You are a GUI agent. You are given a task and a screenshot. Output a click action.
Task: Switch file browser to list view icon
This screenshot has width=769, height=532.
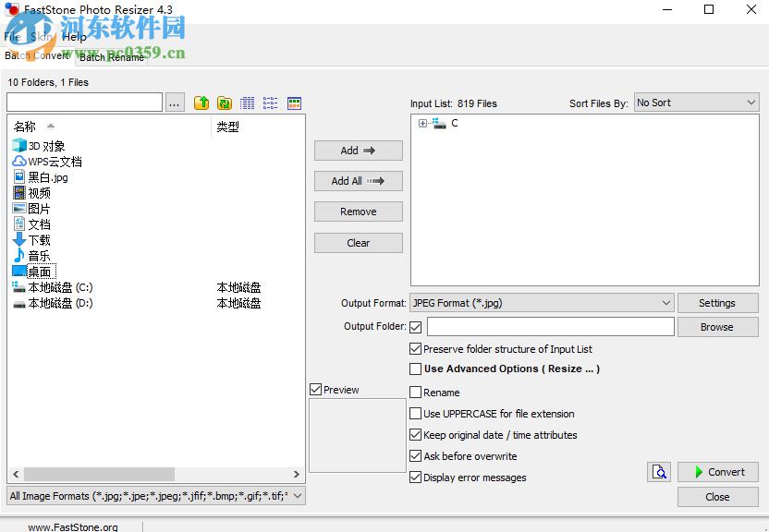(x=270, y=103)
